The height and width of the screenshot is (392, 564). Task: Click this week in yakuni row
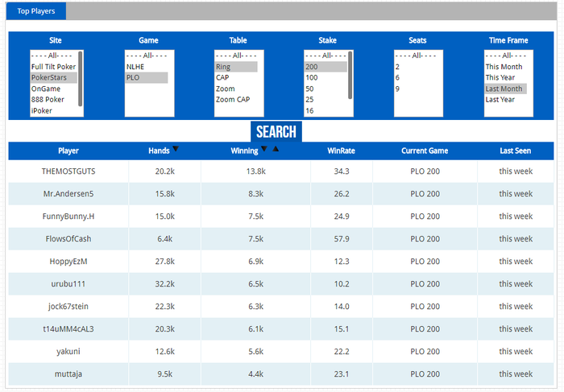pos(516,352)
